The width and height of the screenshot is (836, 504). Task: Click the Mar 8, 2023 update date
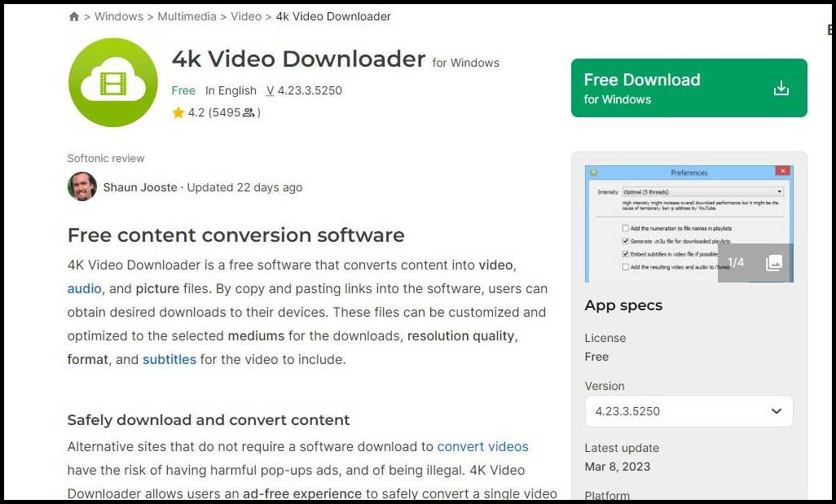pyautogui.click(x=618, y=467)
